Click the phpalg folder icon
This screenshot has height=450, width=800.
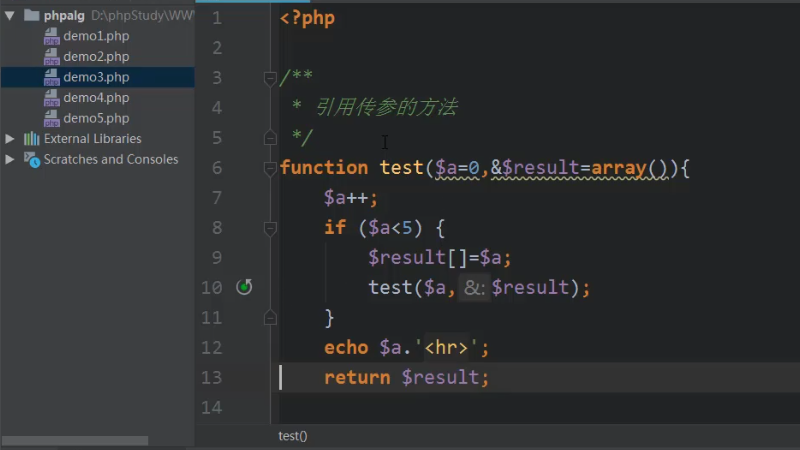pos(31,15)
